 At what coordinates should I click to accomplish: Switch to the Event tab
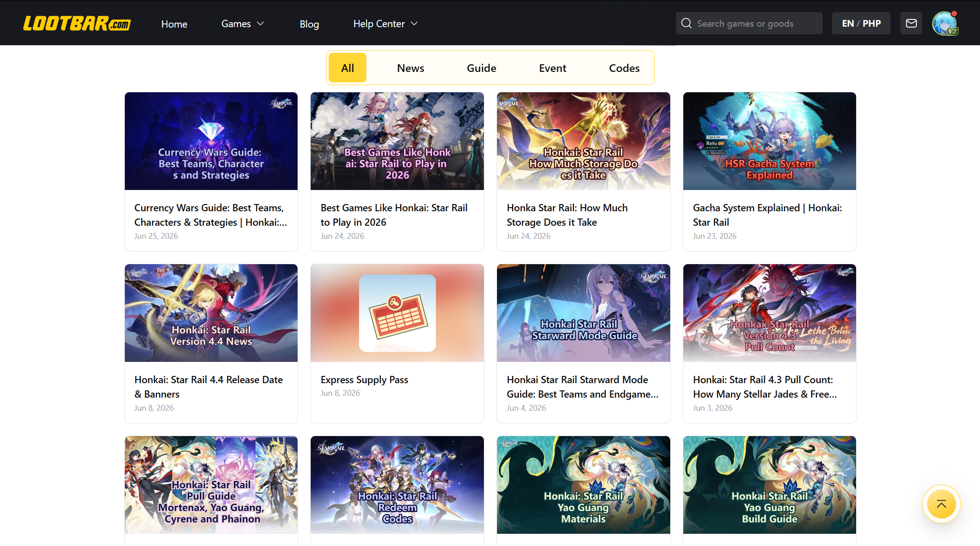coord(553,68)
